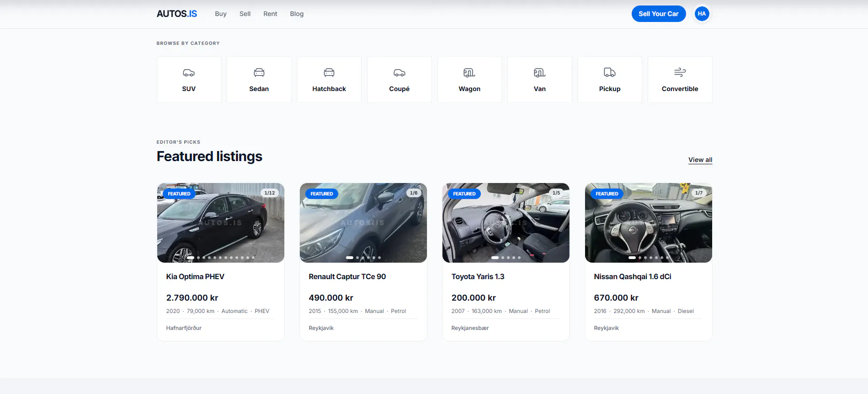The height and width of the screenshot is (394, 868).
Task: Choose the Sedan category icon
Action: point(259,73)
